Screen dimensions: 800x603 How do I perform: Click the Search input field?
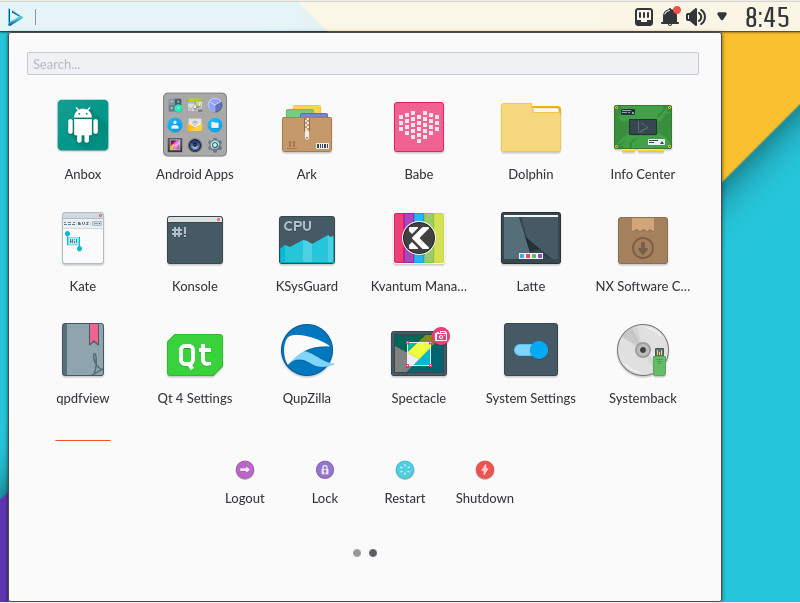point(362,64)
